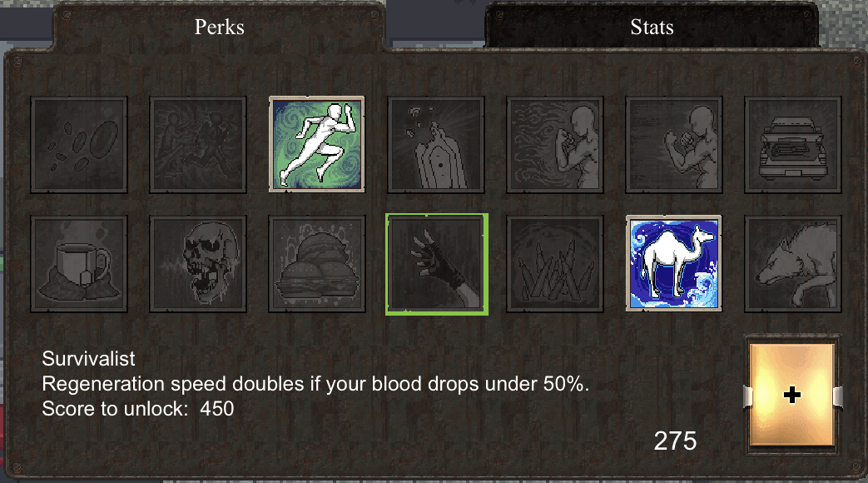Viewport: 868px width, 483px height.
Task: Click the locked coins perk icon
Action: click(x=78, y=145)
